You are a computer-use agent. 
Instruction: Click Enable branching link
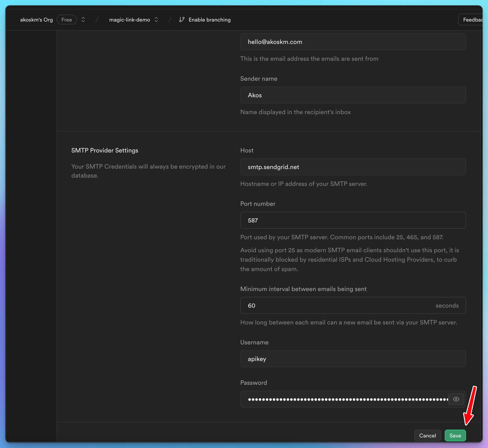point(209,20)
